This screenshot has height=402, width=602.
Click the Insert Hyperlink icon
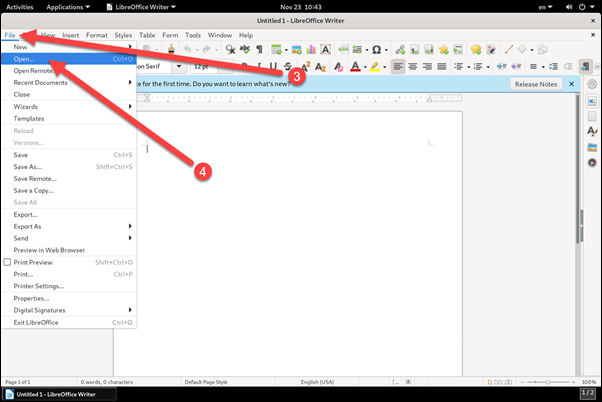400,49
